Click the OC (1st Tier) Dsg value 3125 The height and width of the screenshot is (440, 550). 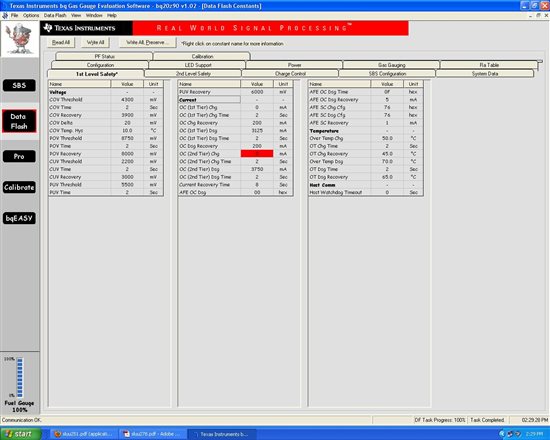pos(257,131)
